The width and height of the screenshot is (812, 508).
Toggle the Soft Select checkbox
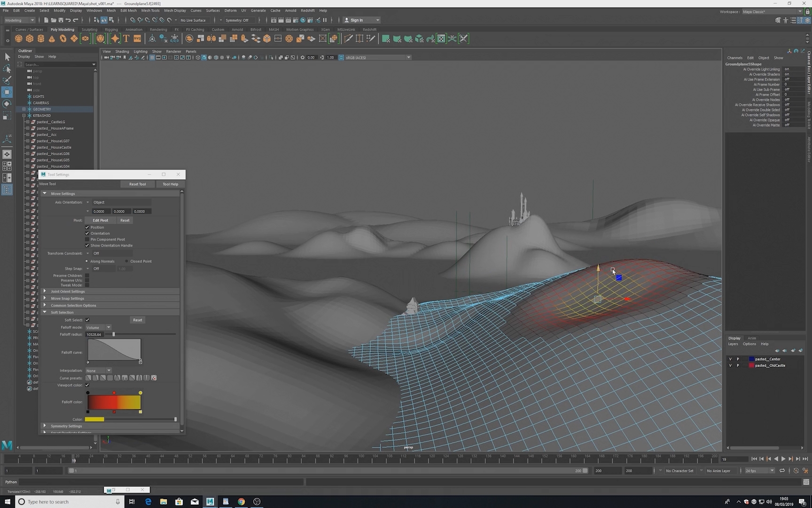click(87, 320)
